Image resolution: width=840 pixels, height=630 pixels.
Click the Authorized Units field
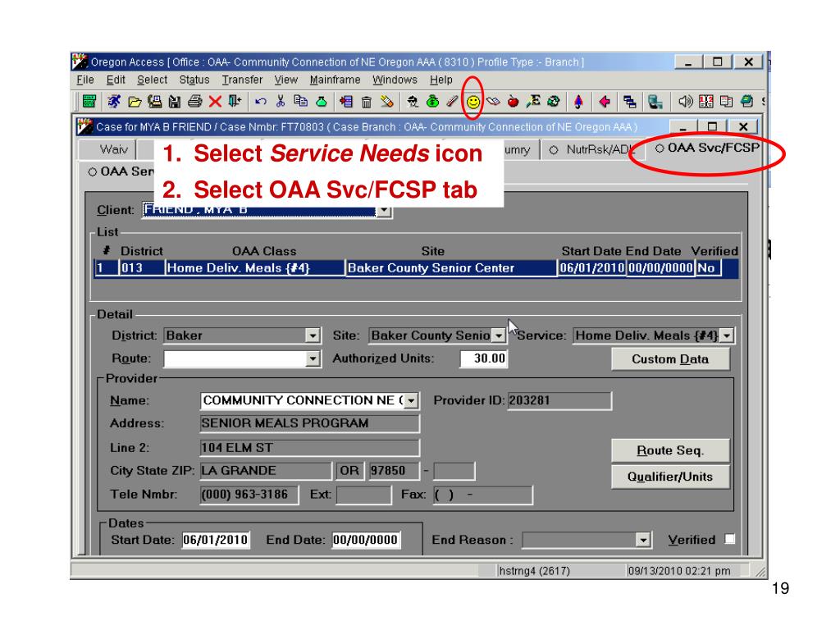(x=484, y=358)
